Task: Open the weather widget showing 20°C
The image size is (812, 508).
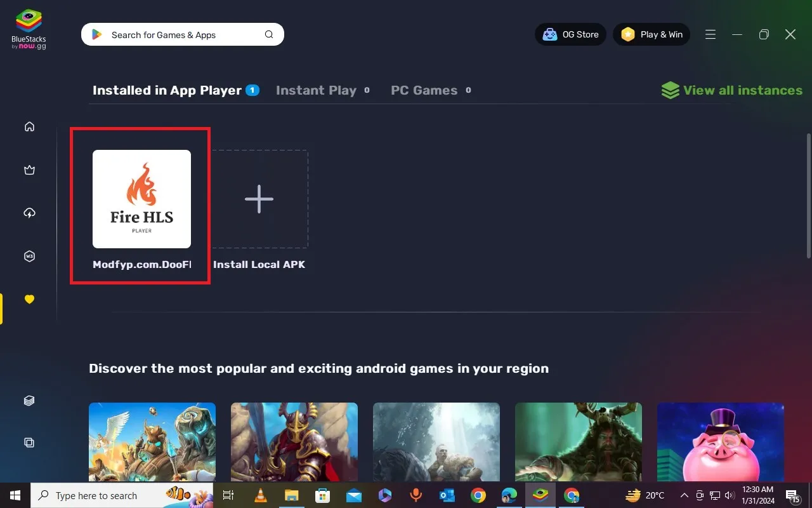Action: (x=645, y=495)
